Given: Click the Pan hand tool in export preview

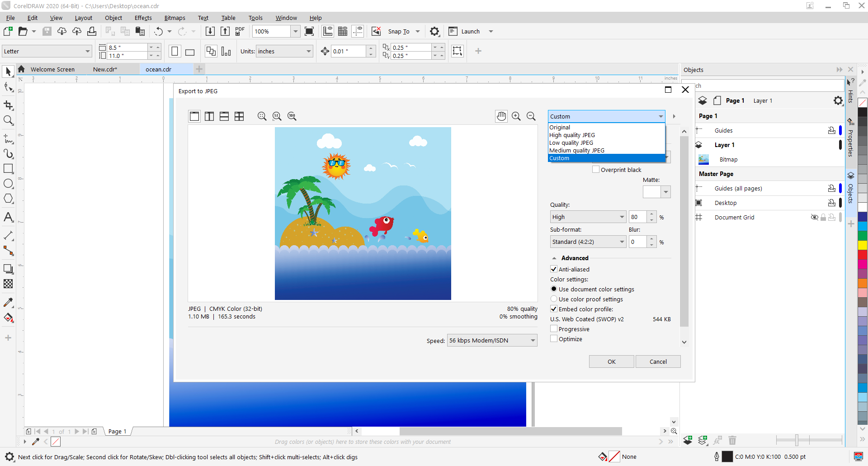Looking at the screenshot, I should [501, 116].
